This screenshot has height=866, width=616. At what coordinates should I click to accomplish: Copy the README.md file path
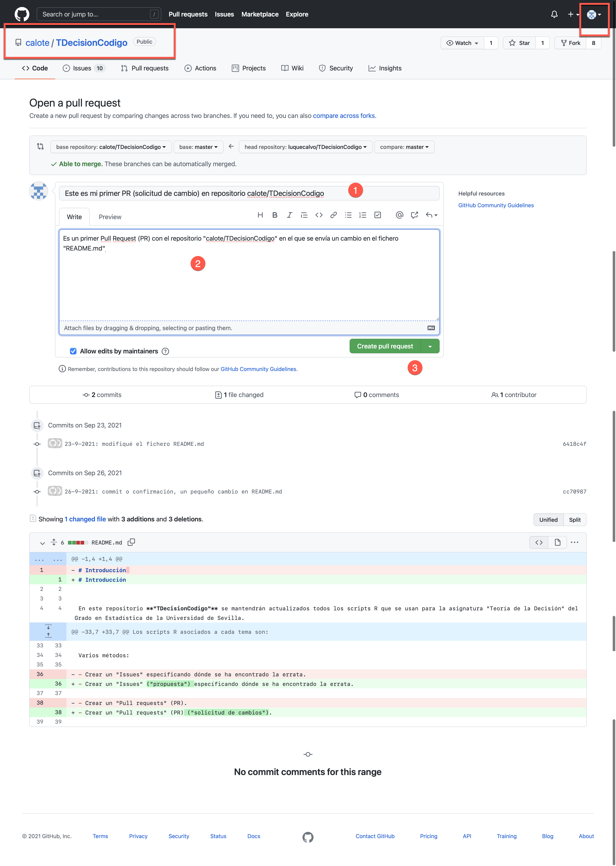point(131,542)
